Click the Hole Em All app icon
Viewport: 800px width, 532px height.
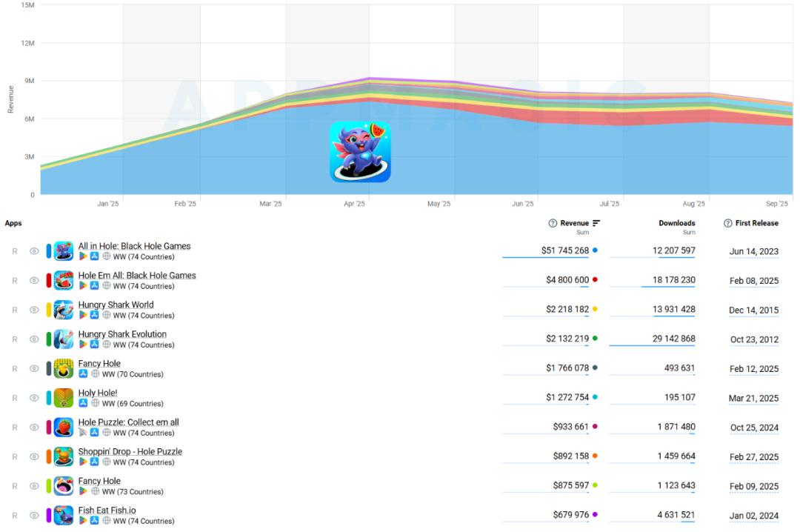(63, 280)
